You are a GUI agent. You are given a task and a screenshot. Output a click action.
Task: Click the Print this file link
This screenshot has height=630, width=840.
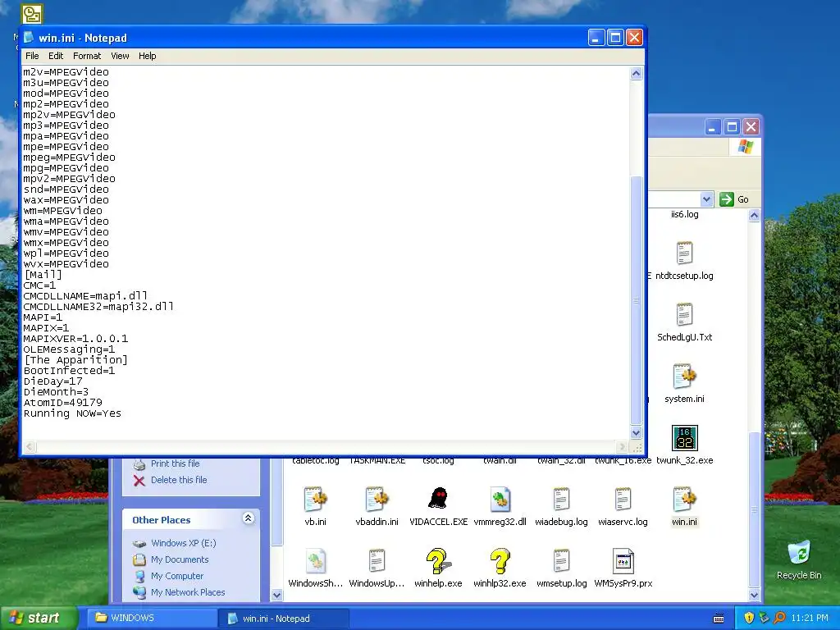click(x=175, y=464)
